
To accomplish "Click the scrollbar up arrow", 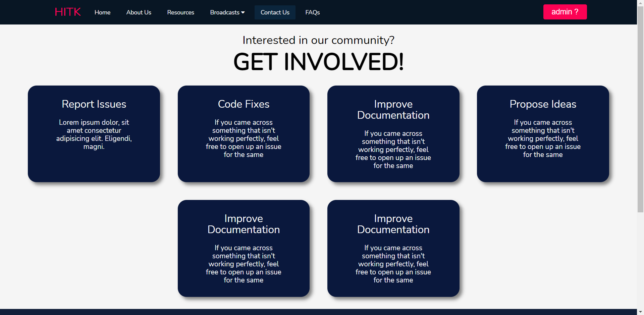I will coord(640,3).
